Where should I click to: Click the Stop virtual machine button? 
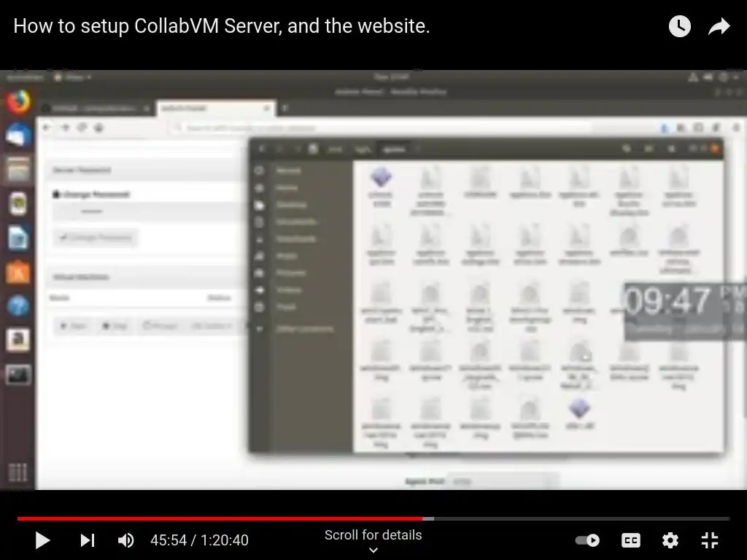click(115, 326)
